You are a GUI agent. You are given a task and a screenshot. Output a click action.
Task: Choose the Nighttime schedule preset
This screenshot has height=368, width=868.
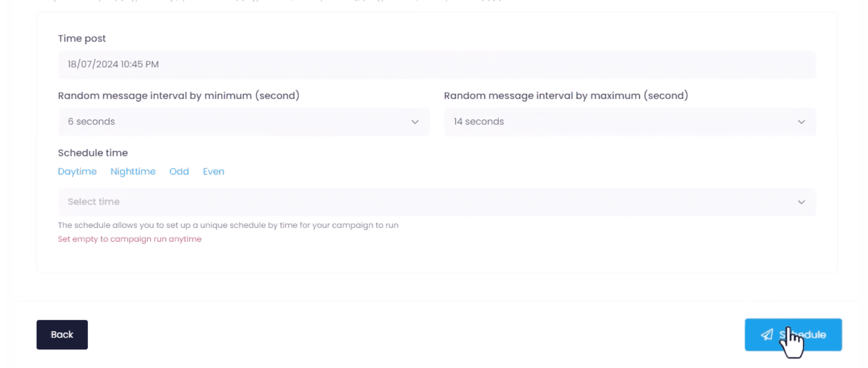(133, 172)
